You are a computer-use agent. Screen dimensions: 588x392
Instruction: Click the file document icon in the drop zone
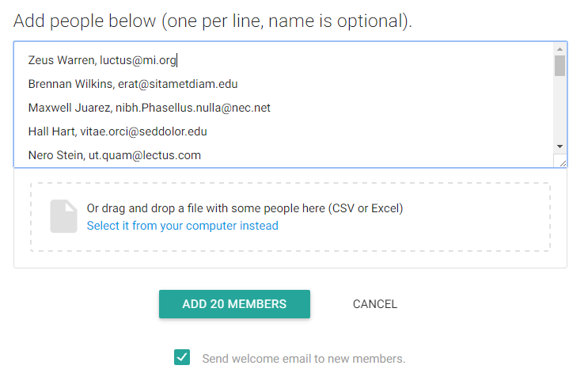(63, 216)
